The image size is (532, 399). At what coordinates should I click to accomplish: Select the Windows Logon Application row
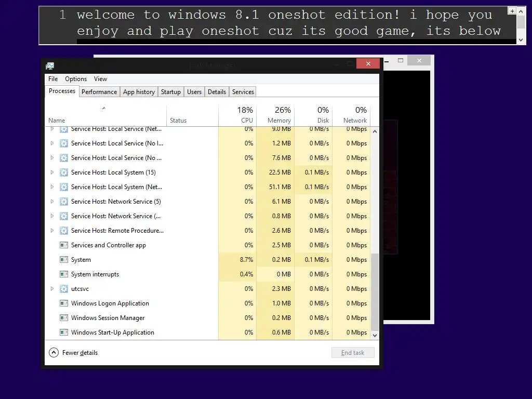[x=208, y=303]
